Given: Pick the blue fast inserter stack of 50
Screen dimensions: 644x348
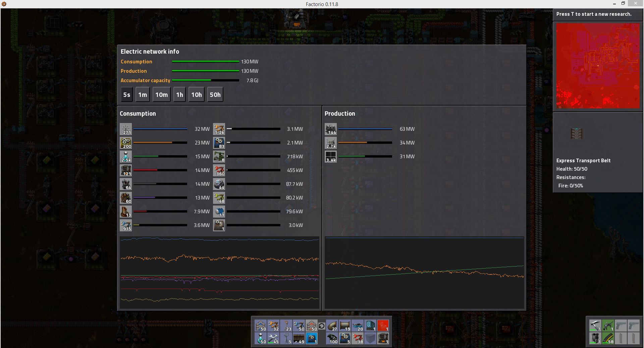Looking at the screenshot, I should coord(299,326).
